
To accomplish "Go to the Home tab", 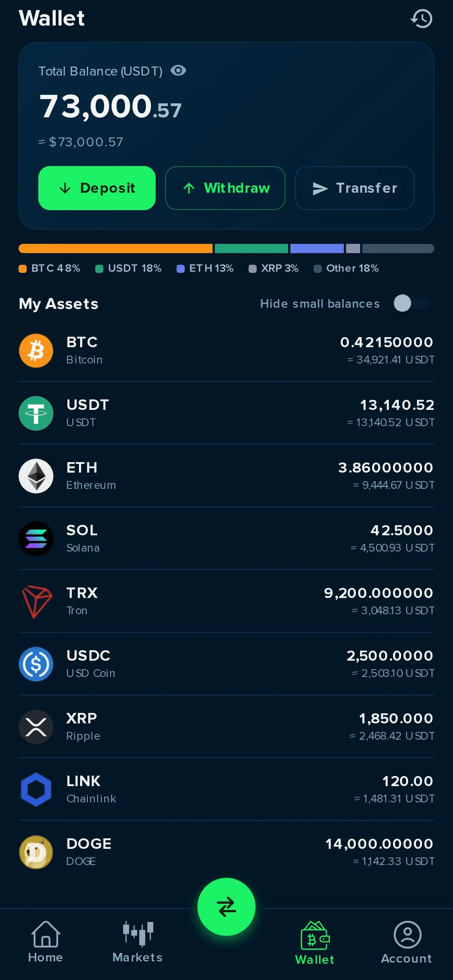I will coord(45,942).
